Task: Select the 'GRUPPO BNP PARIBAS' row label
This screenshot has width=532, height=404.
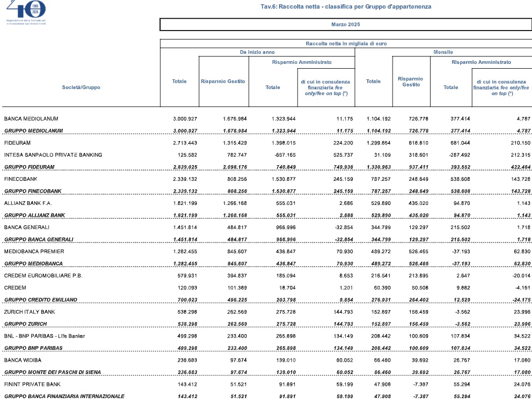Action: (34, 348)
